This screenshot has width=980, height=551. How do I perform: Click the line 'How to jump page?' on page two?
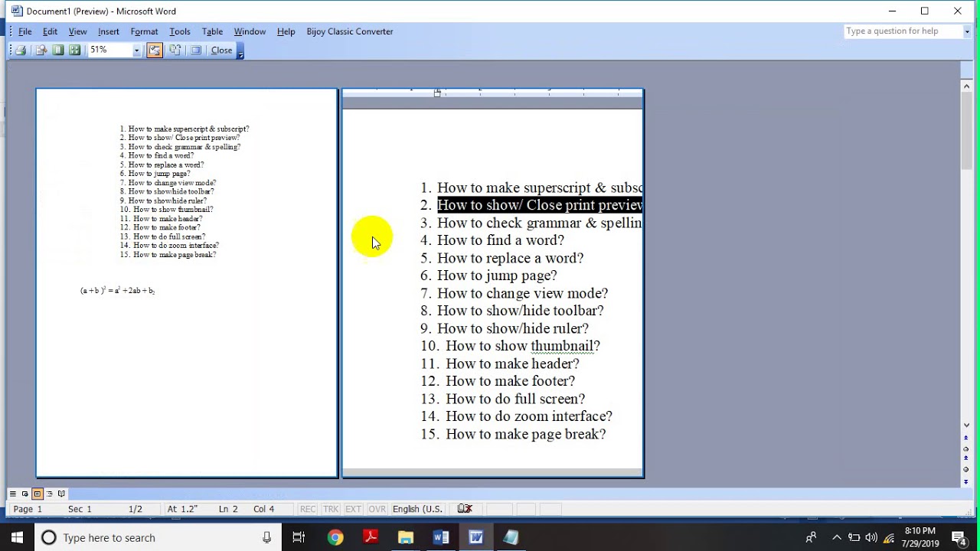(497, 275)
